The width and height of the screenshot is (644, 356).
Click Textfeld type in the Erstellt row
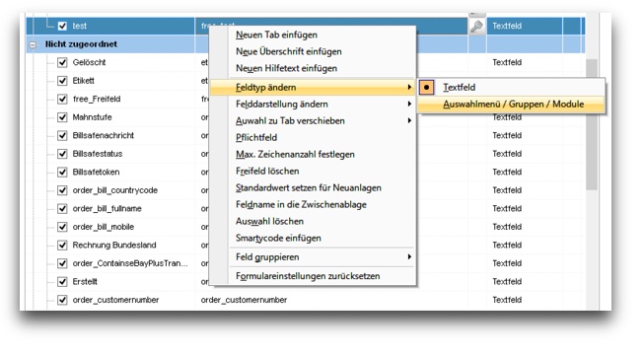coord(507,282)
